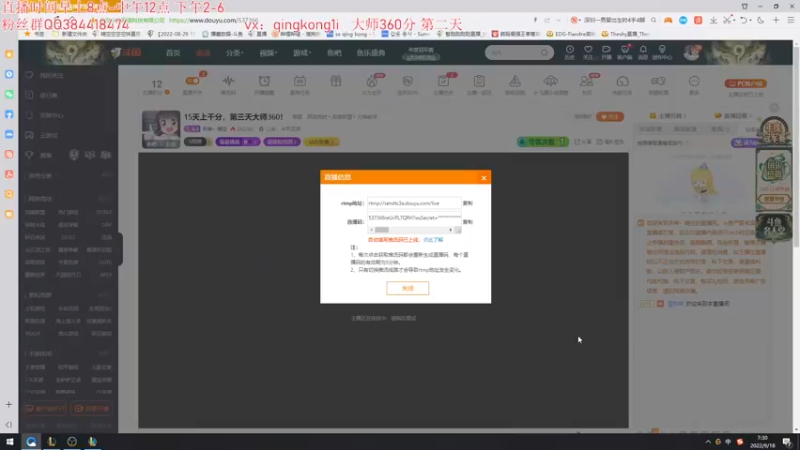
Task: Open the waveform icon in streamer toolbar
Action: (228, 81)
